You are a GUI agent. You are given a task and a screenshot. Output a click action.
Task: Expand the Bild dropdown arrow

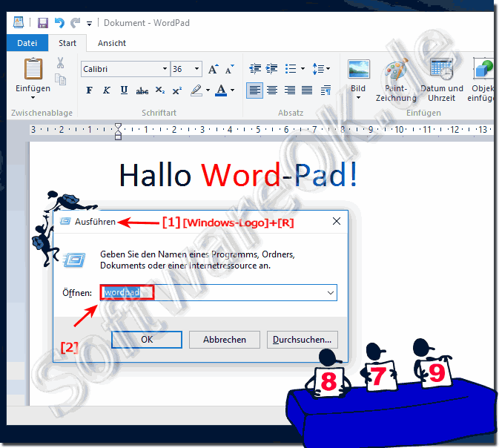[358, 98]
